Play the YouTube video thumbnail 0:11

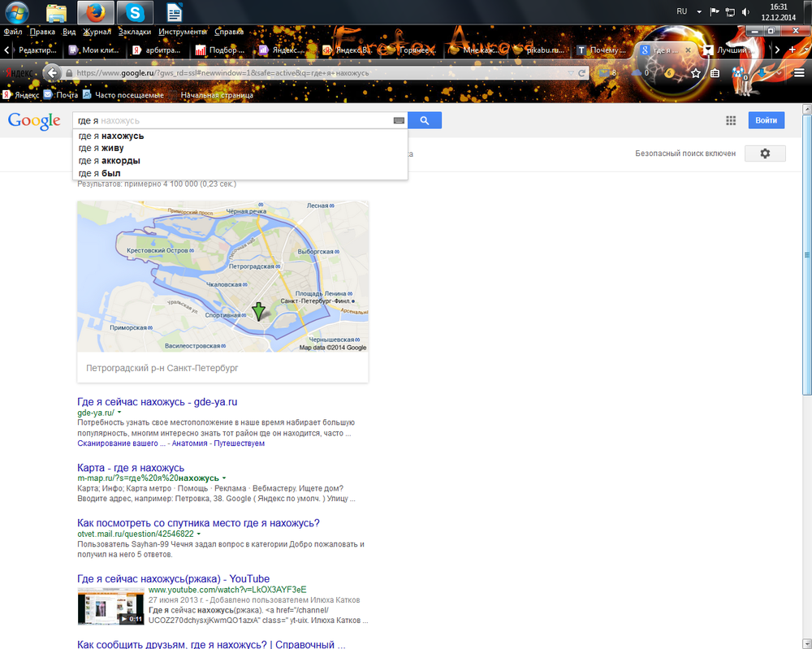tap(110, 606)
